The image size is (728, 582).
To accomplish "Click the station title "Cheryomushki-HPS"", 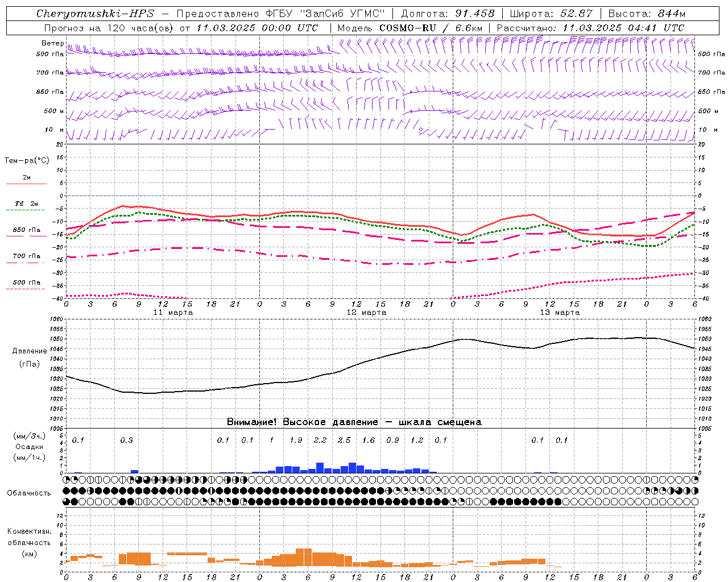I will point(95,14).
